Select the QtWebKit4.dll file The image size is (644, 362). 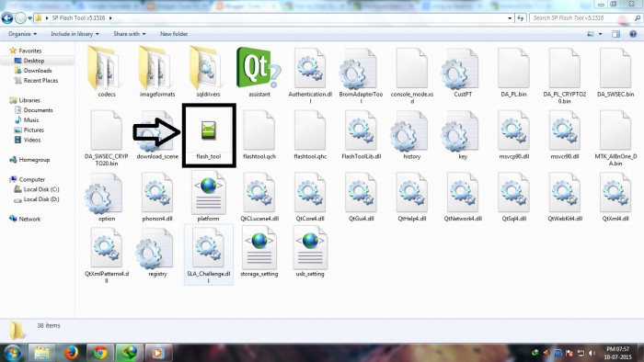pyautogui.click(x=565, y=198)
